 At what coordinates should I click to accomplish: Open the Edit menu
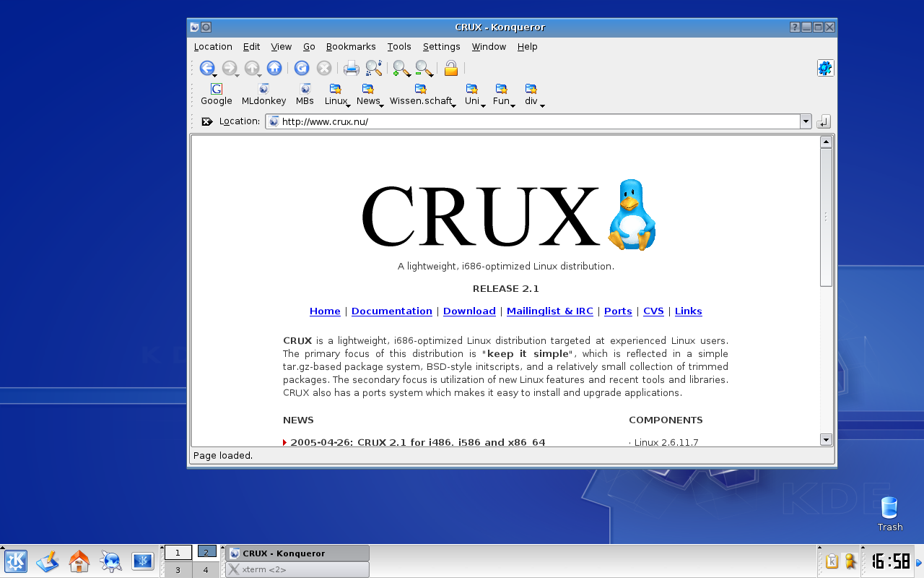coord(251,46)
